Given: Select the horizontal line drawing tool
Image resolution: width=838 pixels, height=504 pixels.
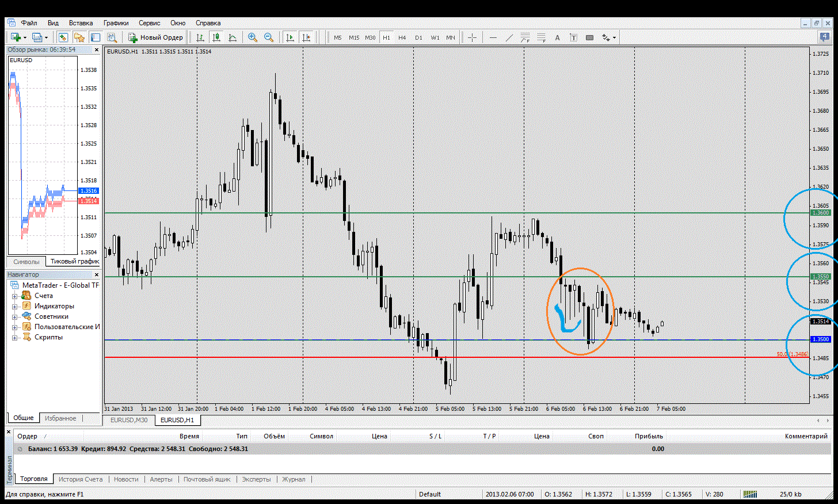Looking at the screenshot, I should click(493, 37).
